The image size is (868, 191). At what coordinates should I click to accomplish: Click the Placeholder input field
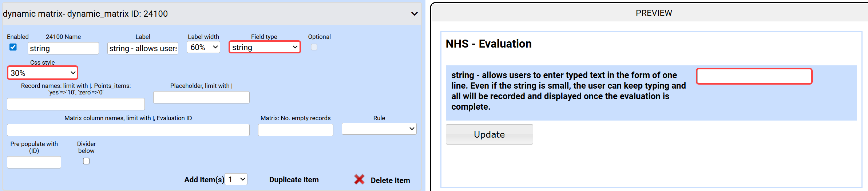(201, 97)
